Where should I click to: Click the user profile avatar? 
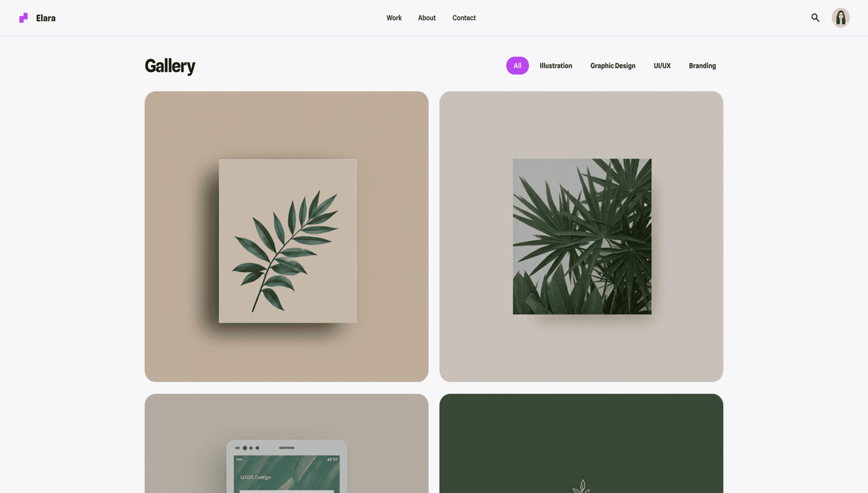(841, 18)
